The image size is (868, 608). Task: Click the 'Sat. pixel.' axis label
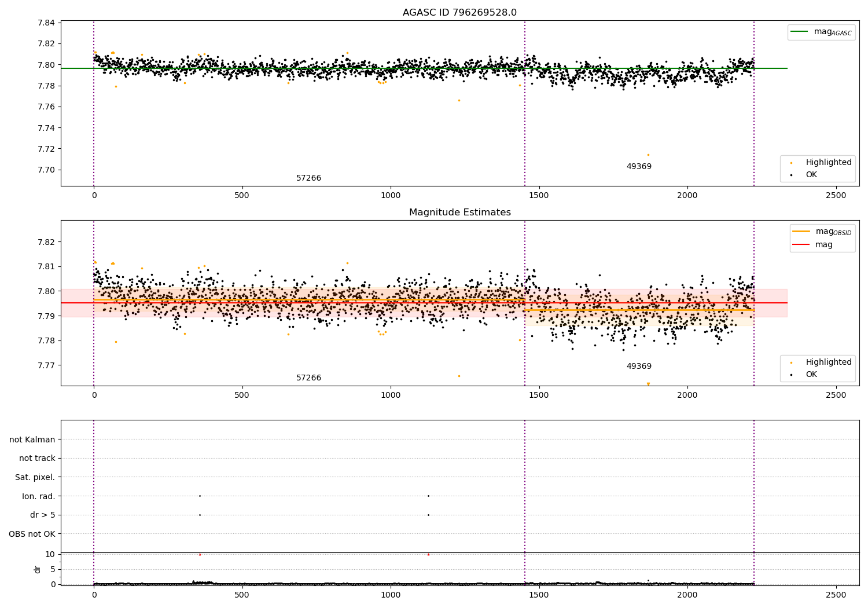35,477
